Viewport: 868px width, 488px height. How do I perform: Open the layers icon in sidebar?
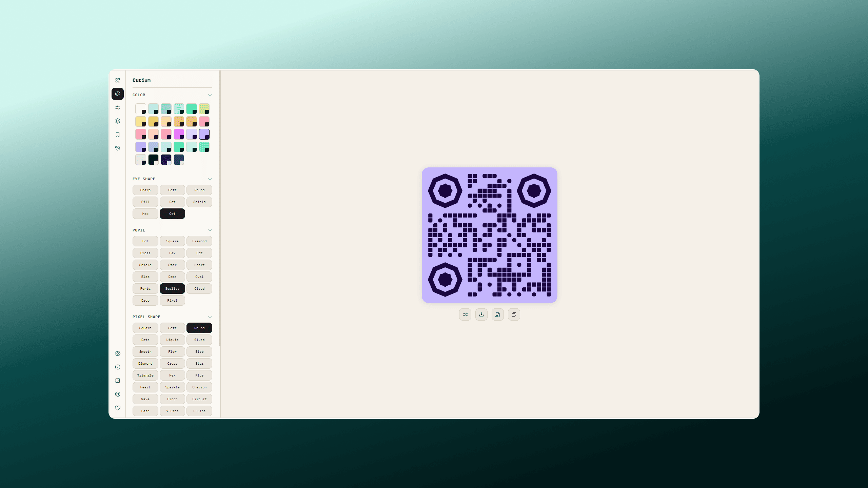pyautogui.click(x=118, y=121)
